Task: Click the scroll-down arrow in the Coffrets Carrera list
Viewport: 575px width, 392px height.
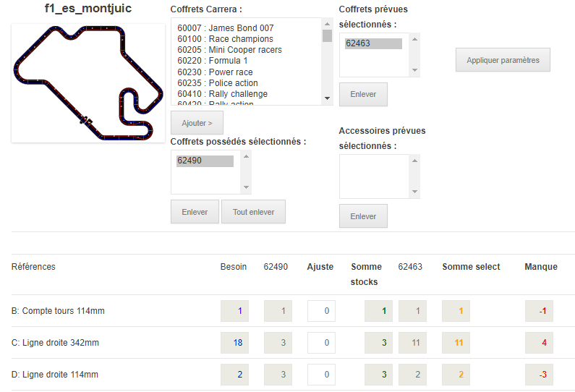Action: 327,98
